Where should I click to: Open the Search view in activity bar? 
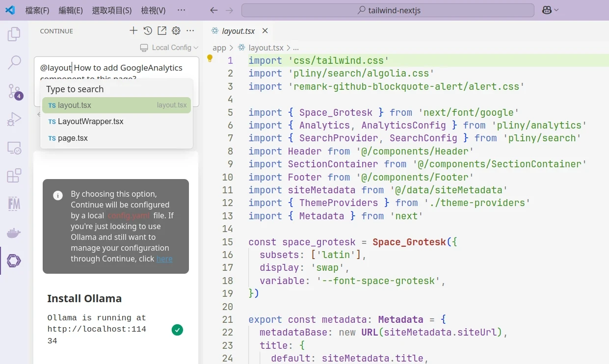[x=14, y=62]
